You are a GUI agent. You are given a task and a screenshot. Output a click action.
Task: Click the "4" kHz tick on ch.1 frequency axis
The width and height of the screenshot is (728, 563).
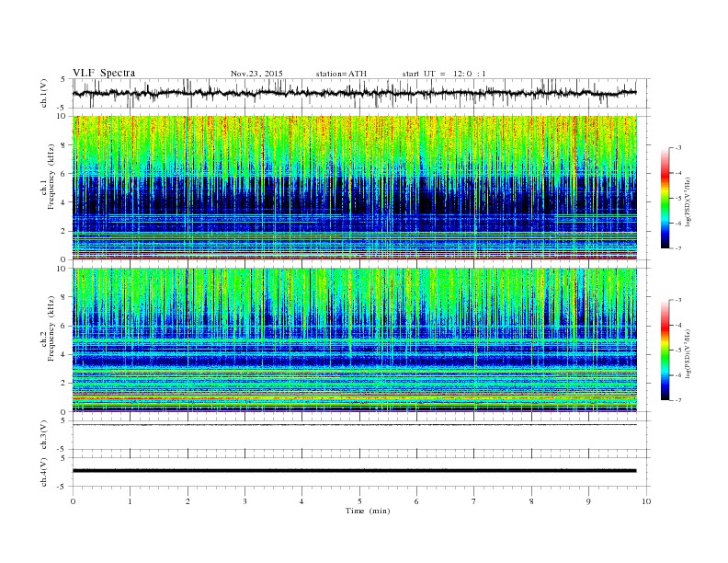[x=64, y=202]
